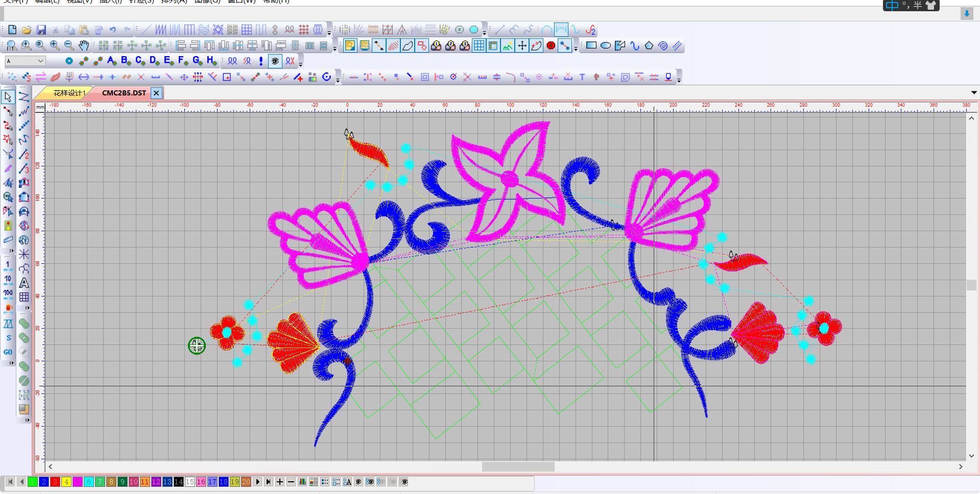Click the zoom out magnifier icon

(x=69, y=46)
